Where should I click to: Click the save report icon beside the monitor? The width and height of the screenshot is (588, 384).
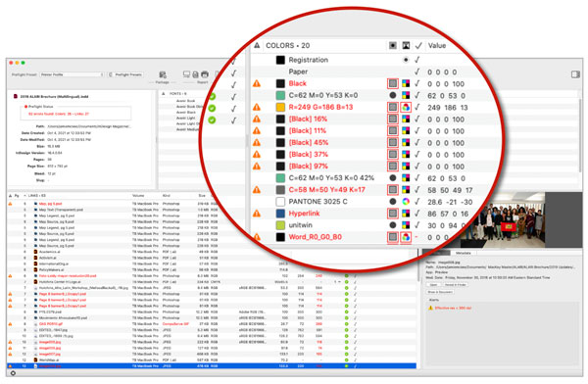195,74
